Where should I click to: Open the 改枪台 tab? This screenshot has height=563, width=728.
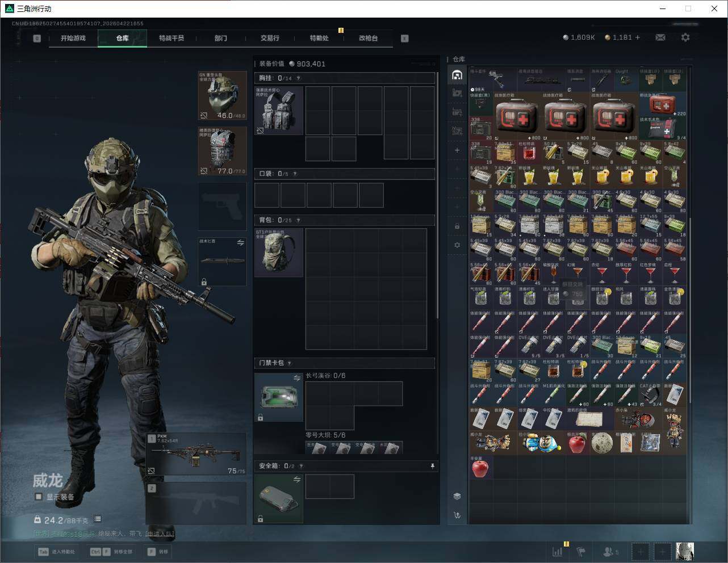[x=368, y=38]
